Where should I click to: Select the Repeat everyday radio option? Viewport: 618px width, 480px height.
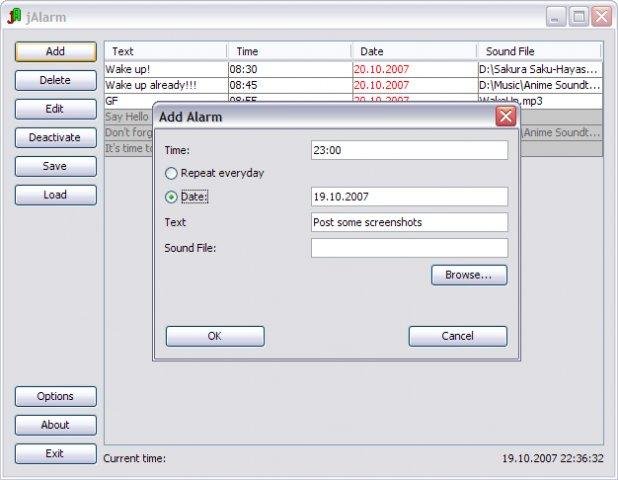[171, 173]
